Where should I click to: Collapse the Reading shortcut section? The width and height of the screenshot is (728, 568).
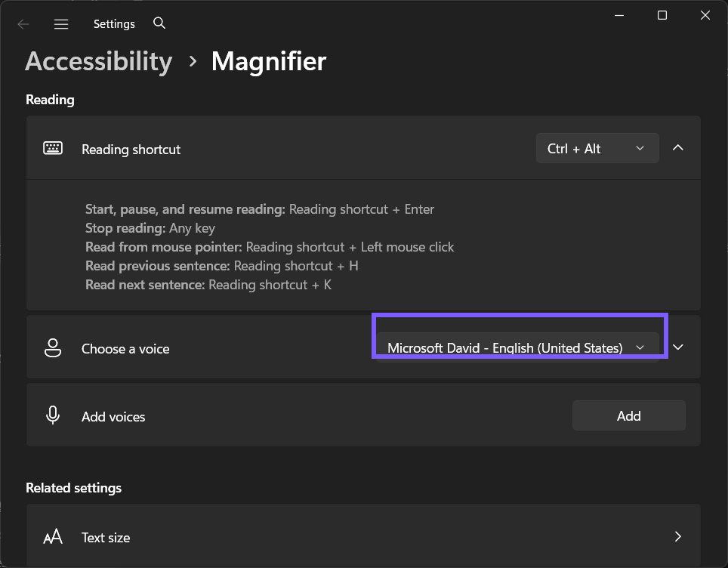[678, 148]
